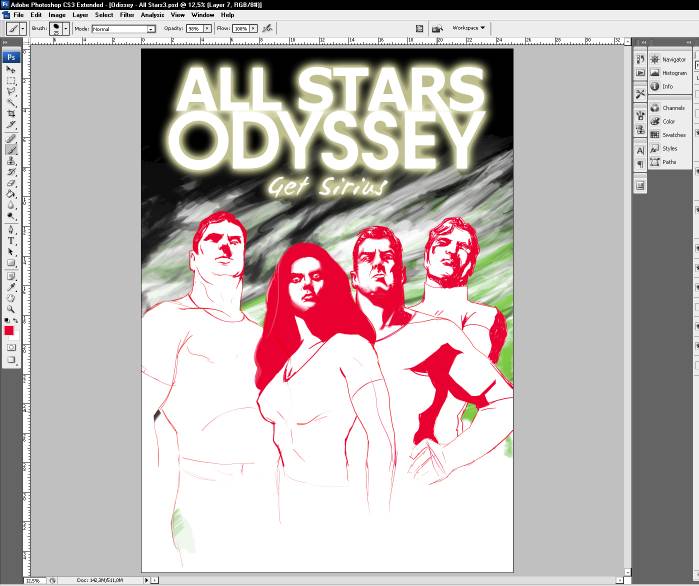The image size is (699, 586).
Task: Open the Layer menu
Action: coord(80,15)
